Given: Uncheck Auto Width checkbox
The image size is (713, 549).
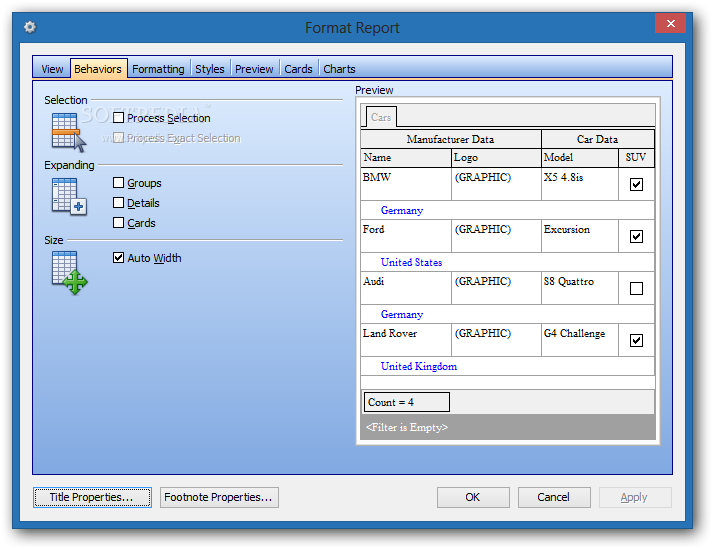Looking at the screenshot, I should point(118,258).
